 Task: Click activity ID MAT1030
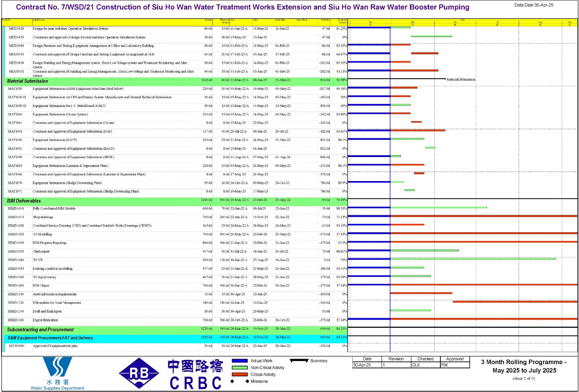(x=15, y=89)
